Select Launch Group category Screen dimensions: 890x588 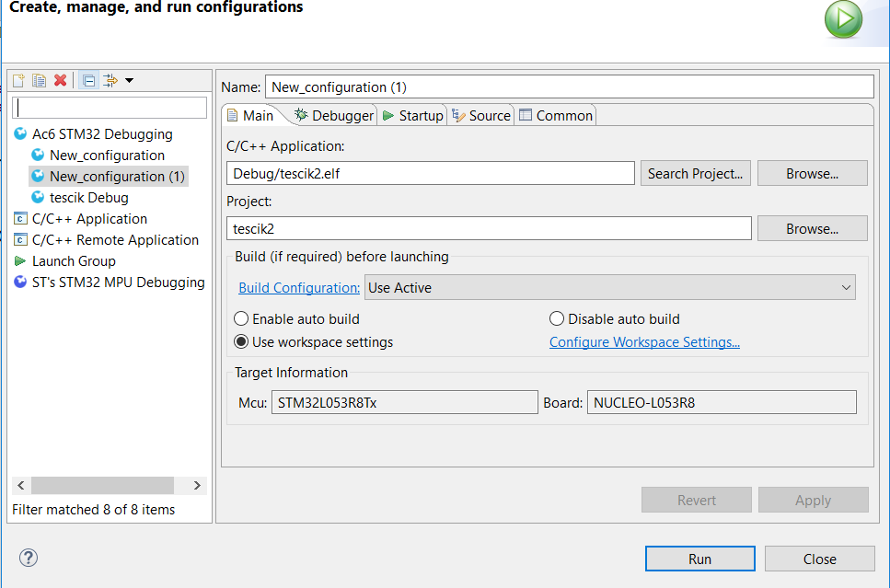[x=74, y=261]
